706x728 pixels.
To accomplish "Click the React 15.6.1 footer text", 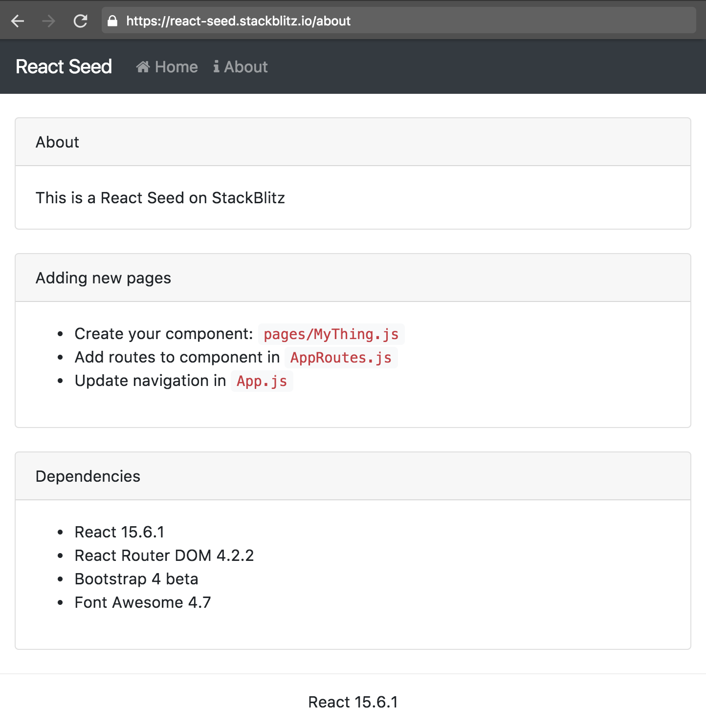I will tap(353, 702).
